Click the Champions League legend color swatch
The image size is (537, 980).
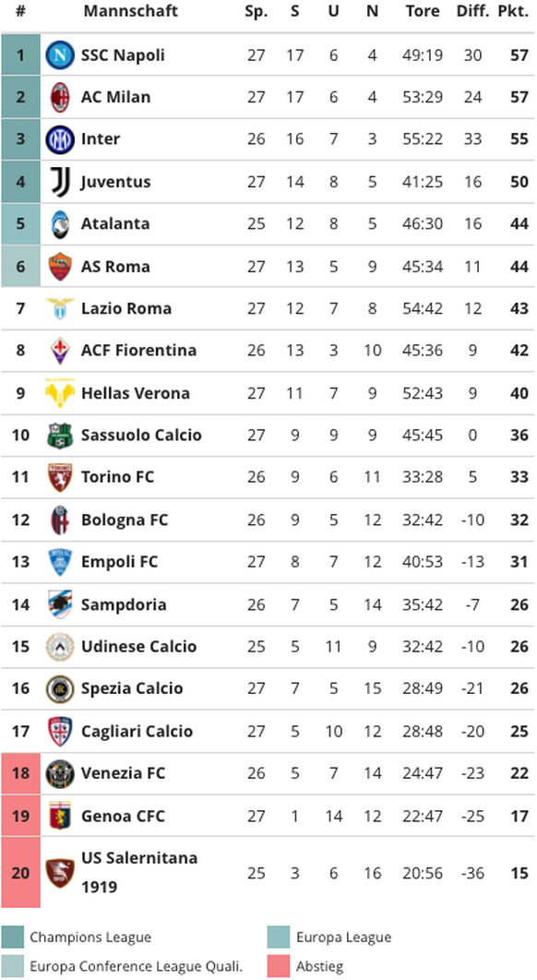click(x=13, y=937)
